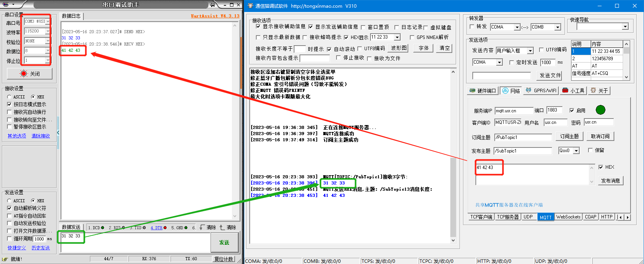This screenshot has height=264, width=644.
Task: Open the 波特率 115200 baud rate dropdown
Action: pyautogui.click(x=47, y=31)
